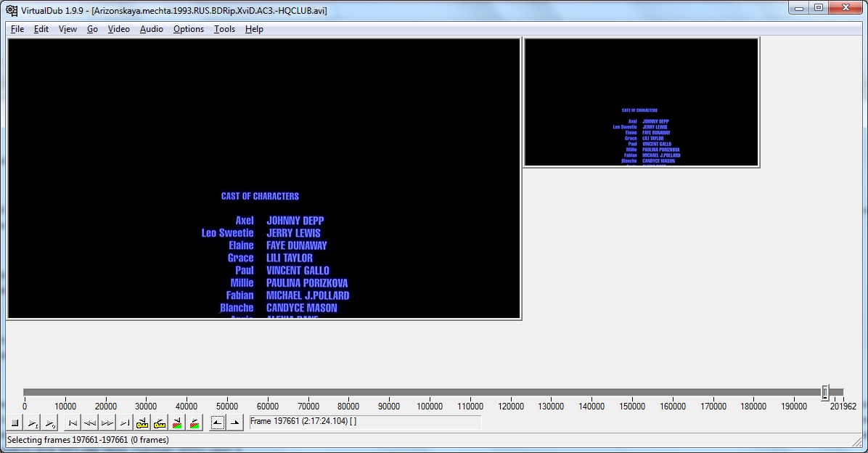
Task: Click the 201962 end frame label
Action: (843, 407)
